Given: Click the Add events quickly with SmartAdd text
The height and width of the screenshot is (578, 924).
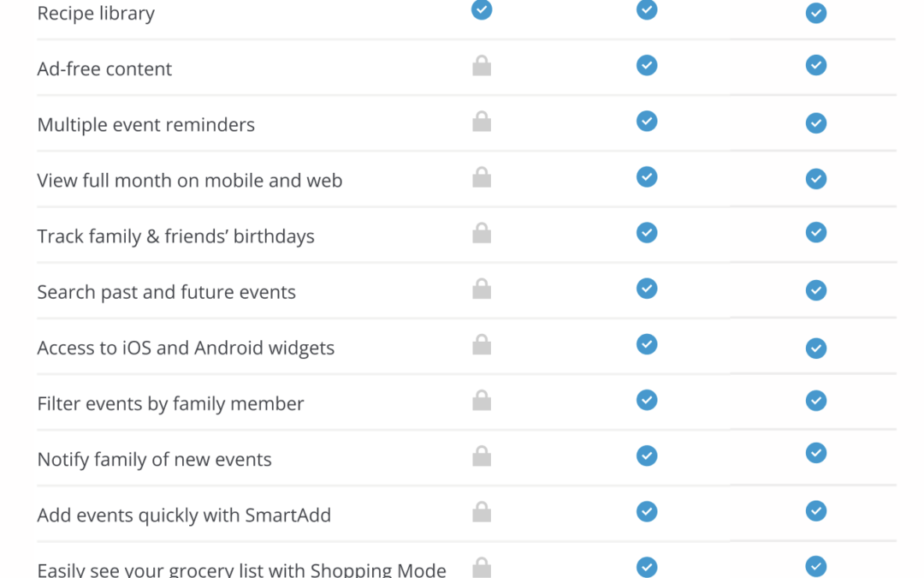Looking at the screenshot, I should pyautogui.click(x=184, y=515).
